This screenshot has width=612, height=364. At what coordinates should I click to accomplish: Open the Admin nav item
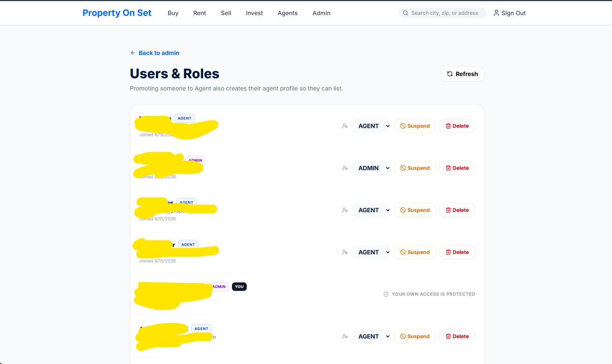[x=321, y=13]
